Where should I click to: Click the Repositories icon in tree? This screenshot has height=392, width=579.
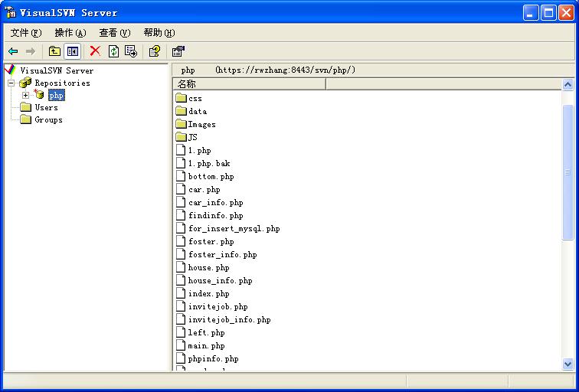[x=25, y=83]
